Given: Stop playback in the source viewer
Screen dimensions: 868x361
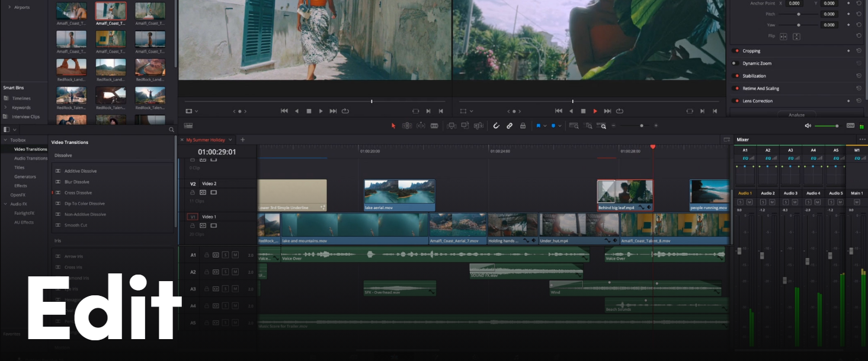Looking at the screenshot, I should coord(309,111).
